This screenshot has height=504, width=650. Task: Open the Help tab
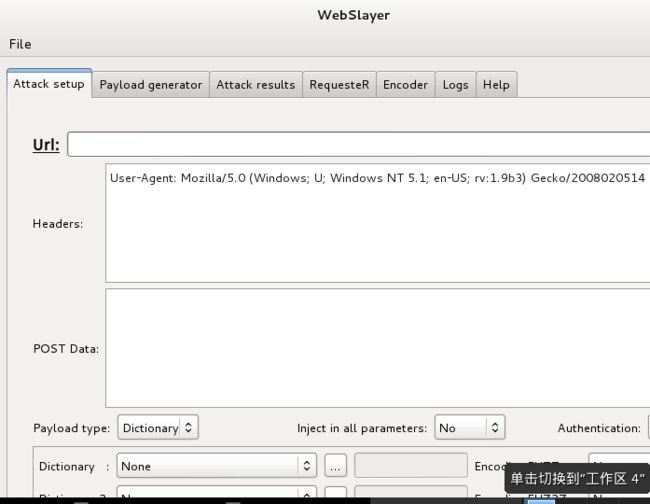pyautogui.click(x=496, y=85)
